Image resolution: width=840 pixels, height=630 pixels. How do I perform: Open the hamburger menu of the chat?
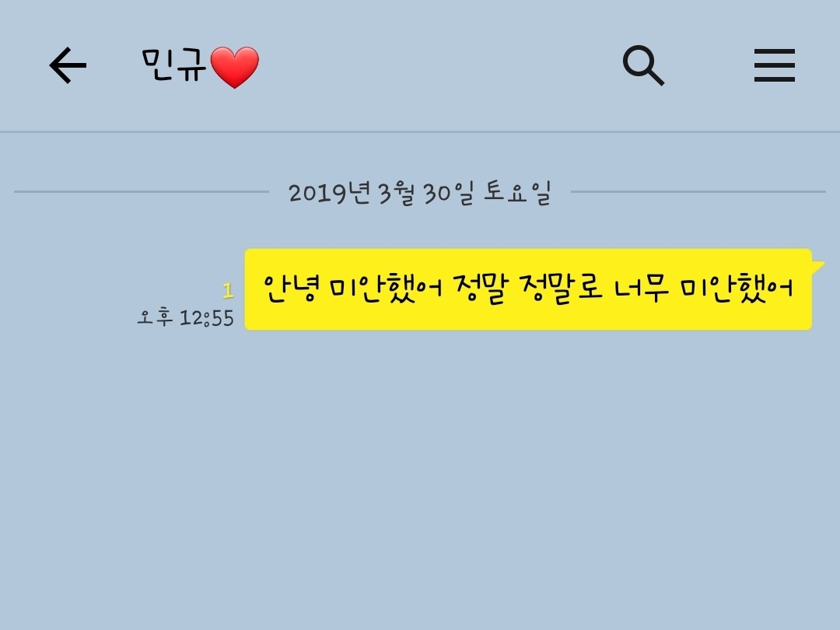click(x=774, y=65)
